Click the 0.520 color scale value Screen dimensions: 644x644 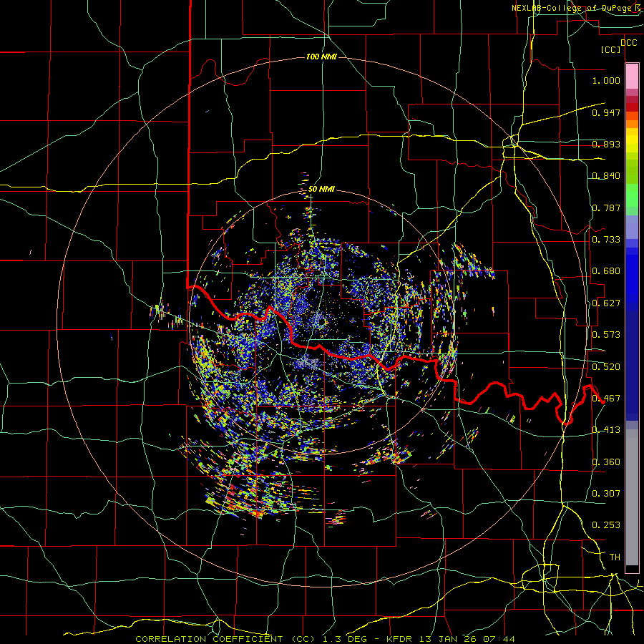[606, 367]
